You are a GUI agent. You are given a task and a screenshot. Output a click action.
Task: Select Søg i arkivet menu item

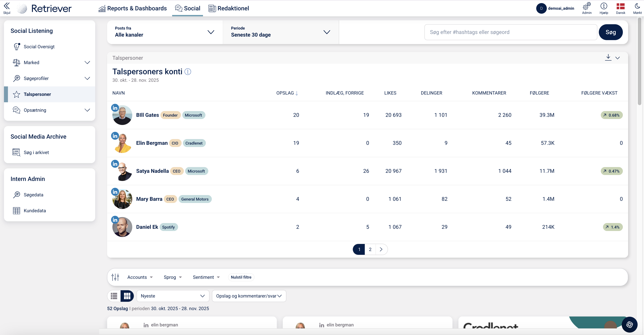36,153
